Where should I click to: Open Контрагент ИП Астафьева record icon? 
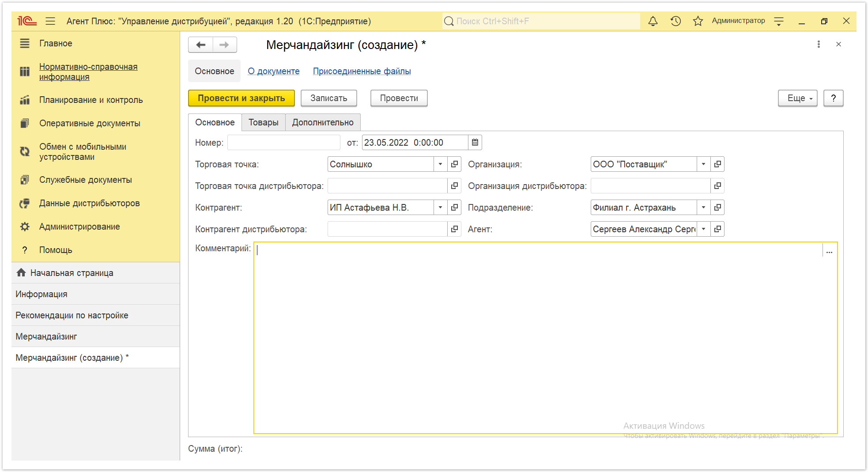pos(454,207)
